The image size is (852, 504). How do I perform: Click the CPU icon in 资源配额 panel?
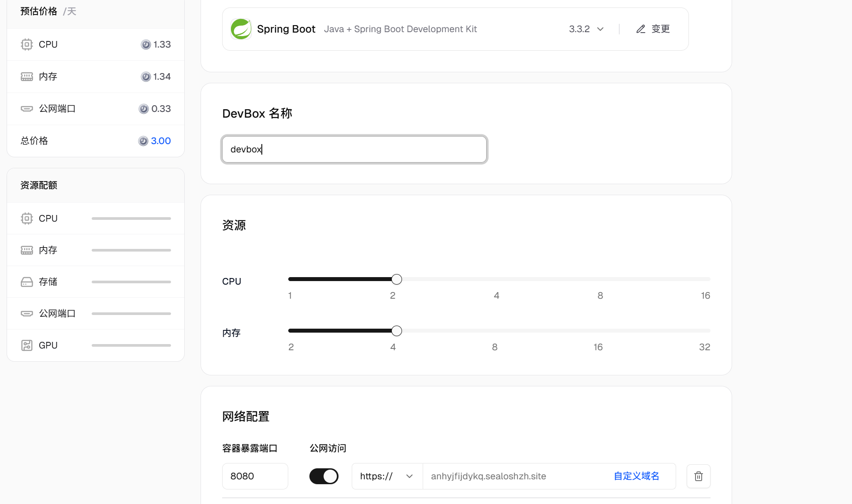tap(26, 218)
